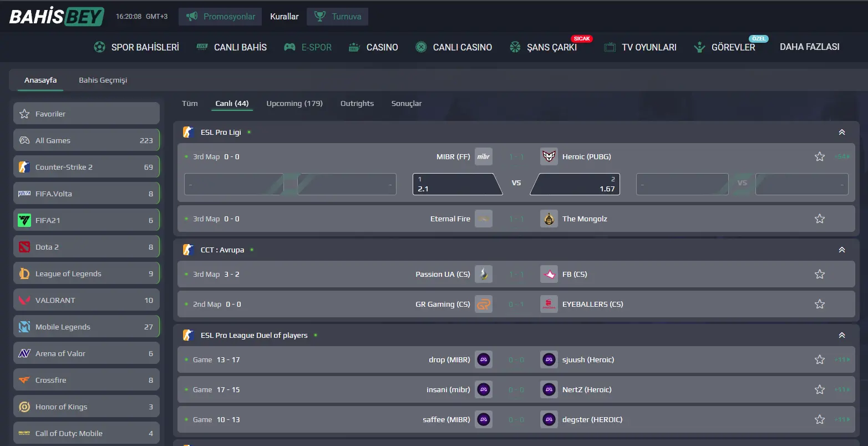The height and width of the screenshot is (446, 868).
Task: Open the NertZ (Heroic) player name
Action: click(587, 389)
